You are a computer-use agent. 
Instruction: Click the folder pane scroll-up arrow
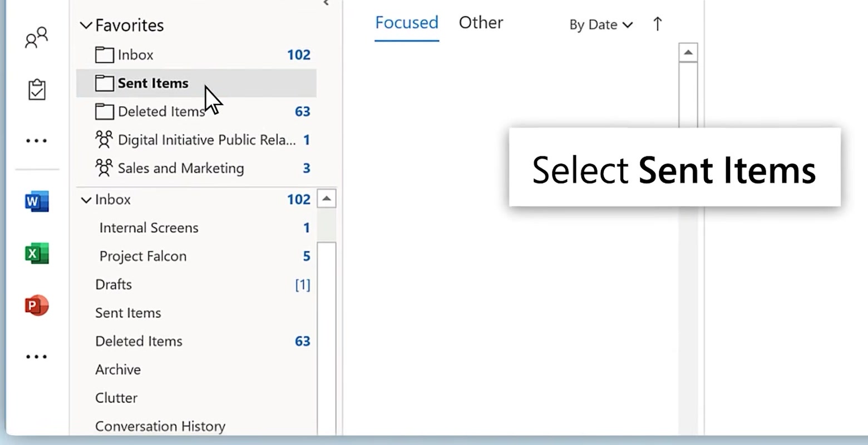coord(327,199)
